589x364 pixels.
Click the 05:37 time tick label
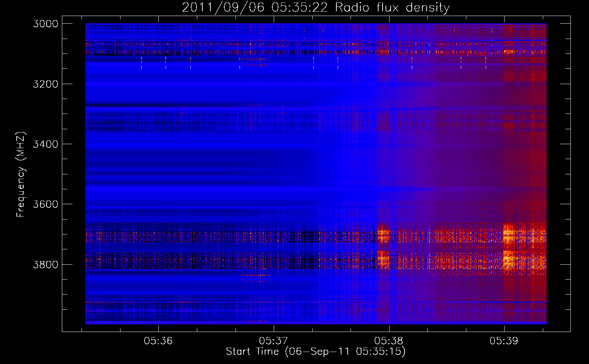pos(273,341)
